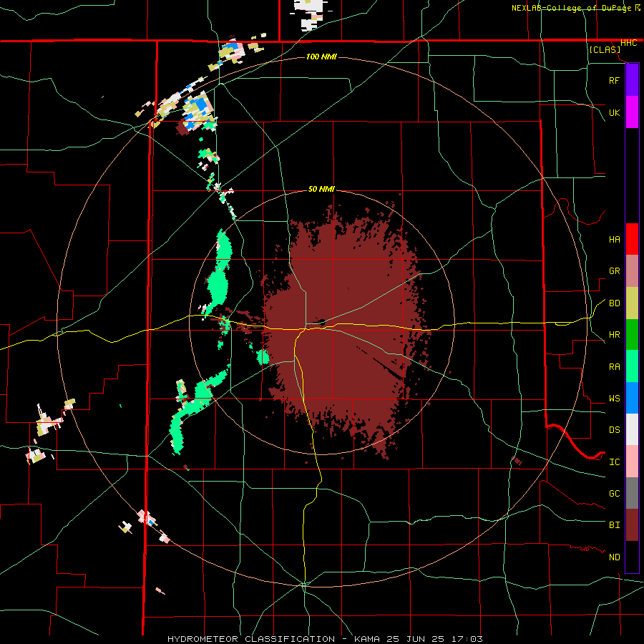Select the "HA" legend label

pos(615,239)
